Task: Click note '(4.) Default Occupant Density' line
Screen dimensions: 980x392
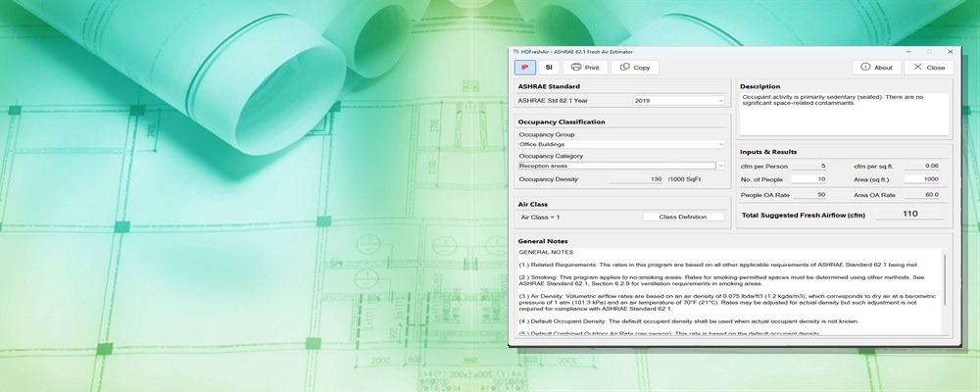Action: pos(689,321)
